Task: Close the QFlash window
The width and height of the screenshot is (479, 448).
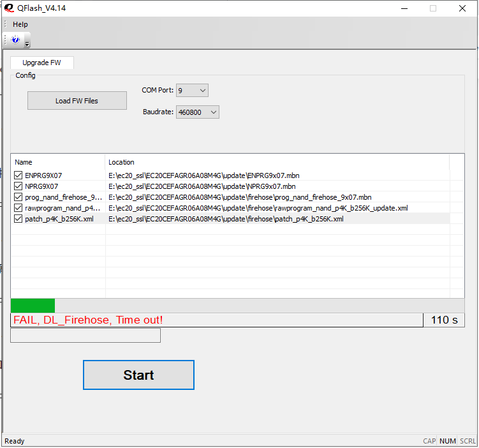Action: pyautogui.click(x=462, y=8)
